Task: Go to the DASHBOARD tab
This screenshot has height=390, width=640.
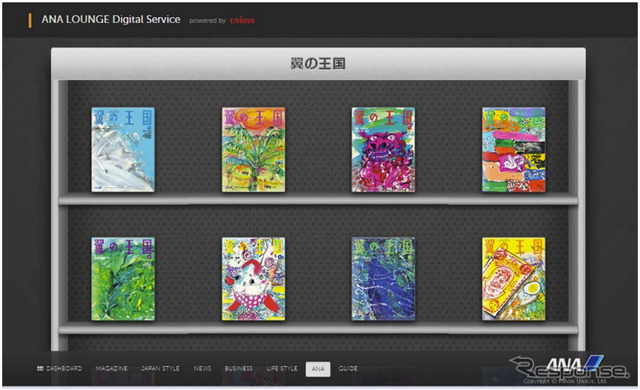Action: pos(60,368)
